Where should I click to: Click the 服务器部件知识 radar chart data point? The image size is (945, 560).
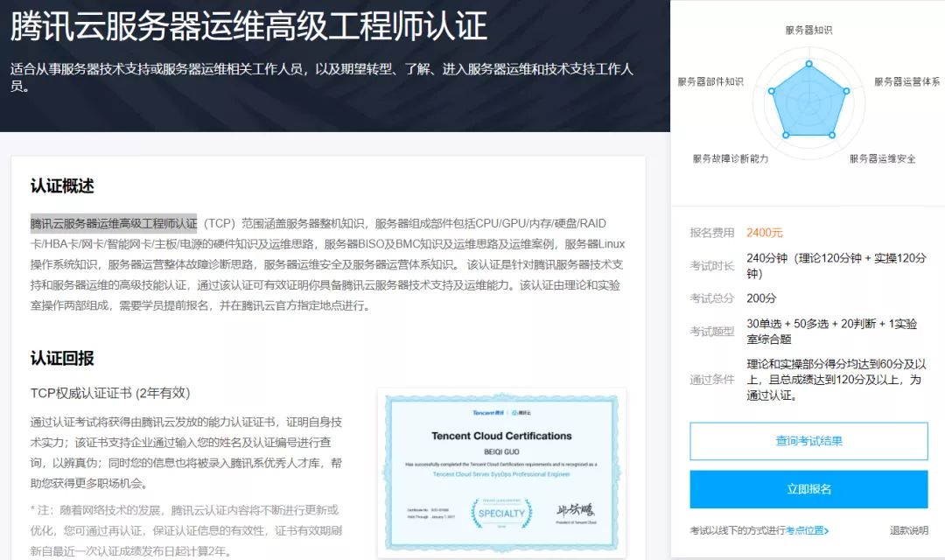pos(771,91)
